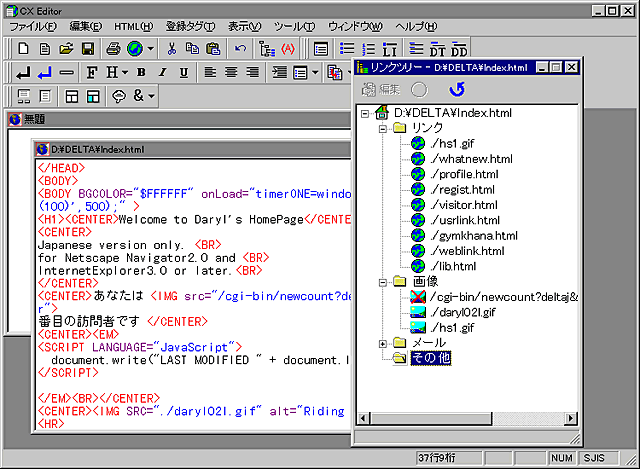Image resolution: width=640 pixels, height=469 pixels.
Task: Open the 登録タグ(T) menu
Action: click(x=191, y=27)
